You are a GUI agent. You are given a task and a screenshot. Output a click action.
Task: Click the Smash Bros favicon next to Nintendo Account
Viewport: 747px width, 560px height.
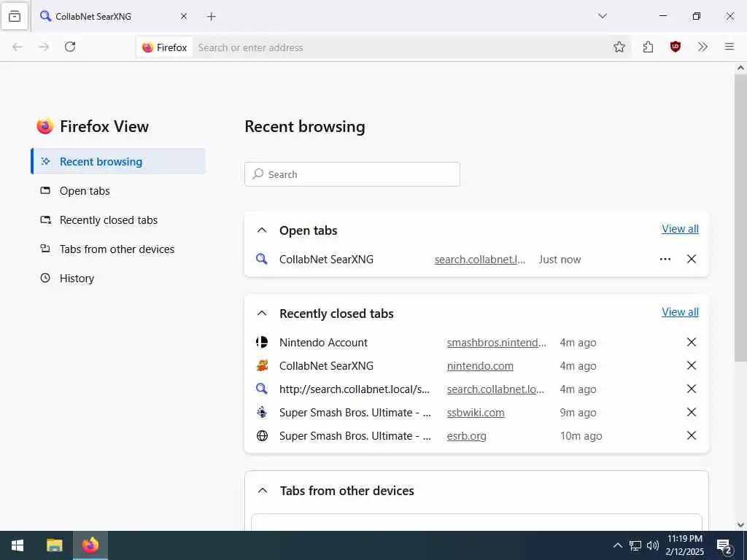tap(262, 343)
